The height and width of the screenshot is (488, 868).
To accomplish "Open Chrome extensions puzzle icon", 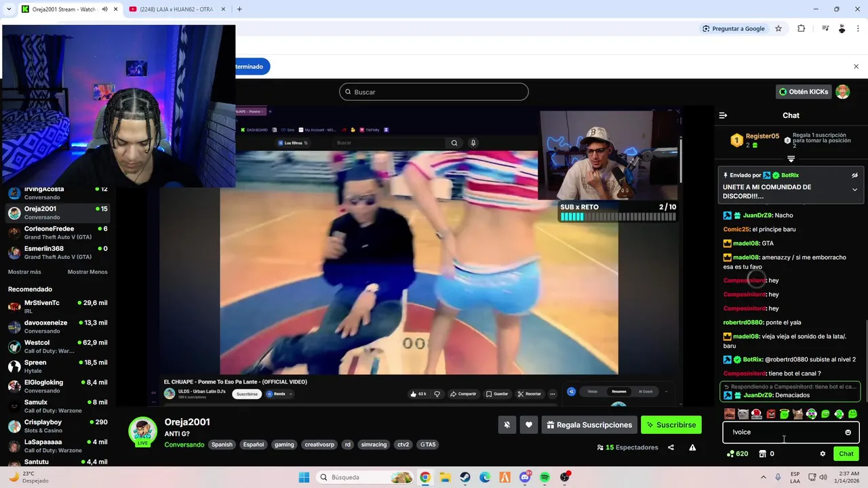I will (x=801, y=28).
